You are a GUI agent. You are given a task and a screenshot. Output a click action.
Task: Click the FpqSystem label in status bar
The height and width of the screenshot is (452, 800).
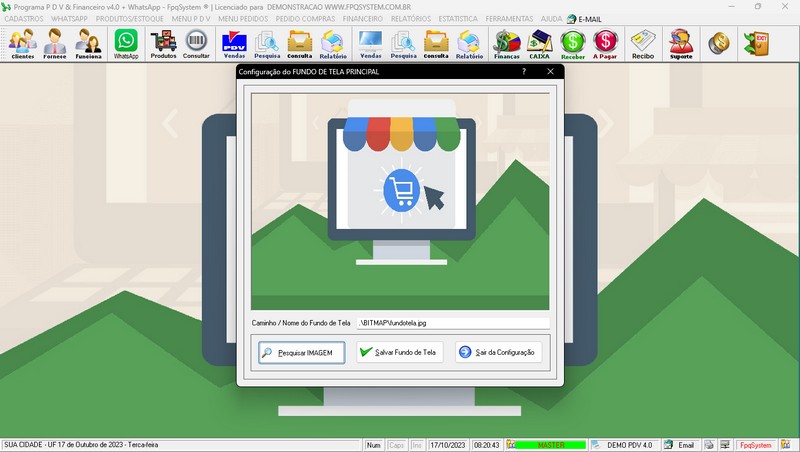click(x=756, y=445)
